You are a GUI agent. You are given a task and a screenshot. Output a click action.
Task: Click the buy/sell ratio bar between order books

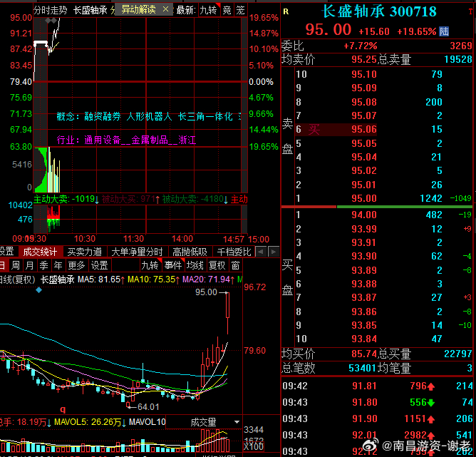[x=377, y=207]
